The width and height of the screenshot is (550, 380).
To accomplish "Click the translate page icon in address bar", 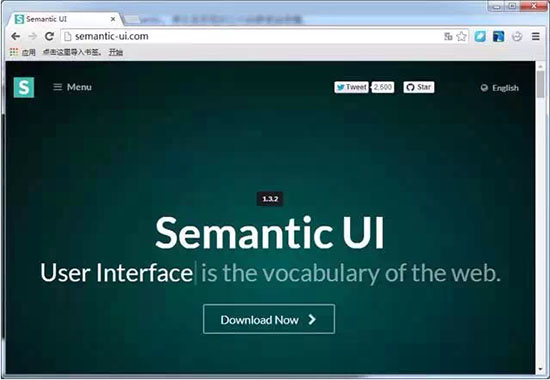I will click(x=448, y=36).
